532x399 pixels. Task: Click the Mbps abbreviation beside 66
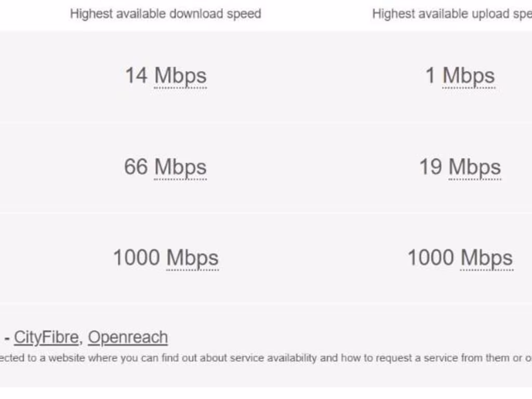pyautogui.click(x=180, y=167)
